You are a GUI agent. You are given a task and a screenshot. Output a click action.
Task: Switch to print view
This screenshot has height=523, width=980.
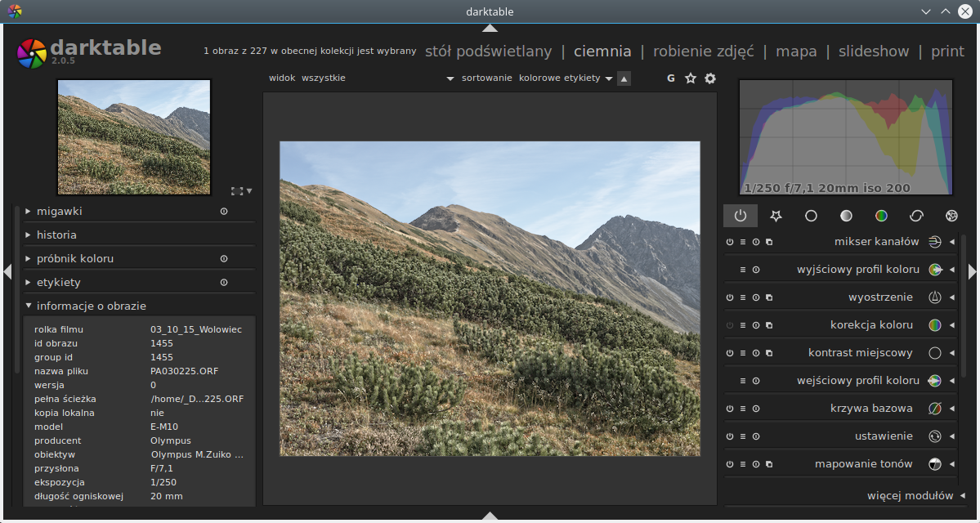coord(947,51)
